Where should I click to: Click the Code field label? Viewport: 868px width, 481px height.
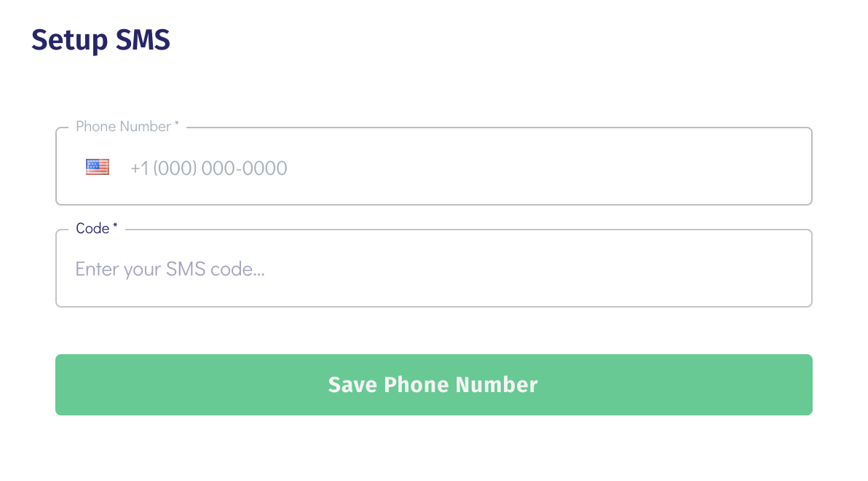pyautogui.click(x=92, y=229)
